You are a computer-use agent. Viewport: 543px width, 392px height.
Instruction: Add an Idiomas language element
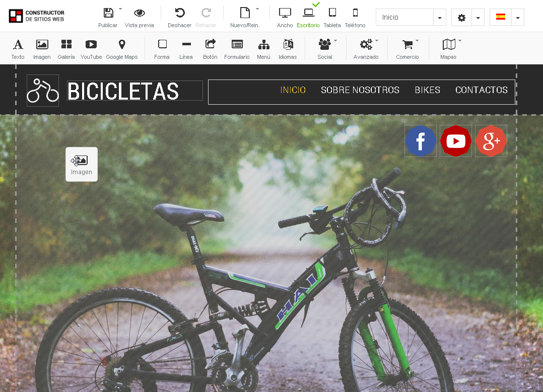[x=288, y=49]
